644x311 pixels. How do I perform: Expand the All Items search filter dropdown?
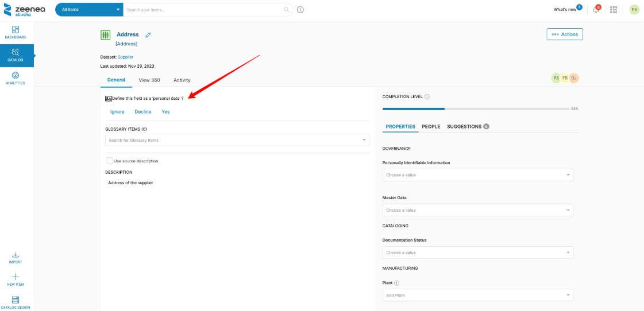[x=89, y=10]
